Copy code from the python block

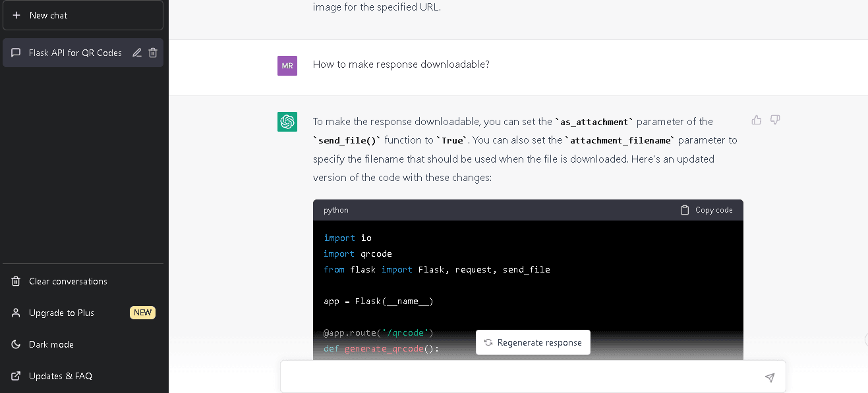point(707,210)
